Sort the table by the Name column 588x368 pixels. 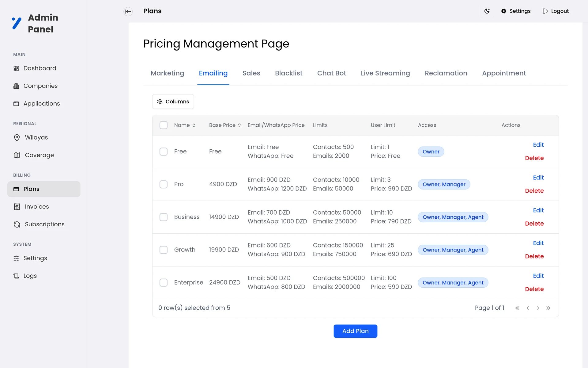185,125
